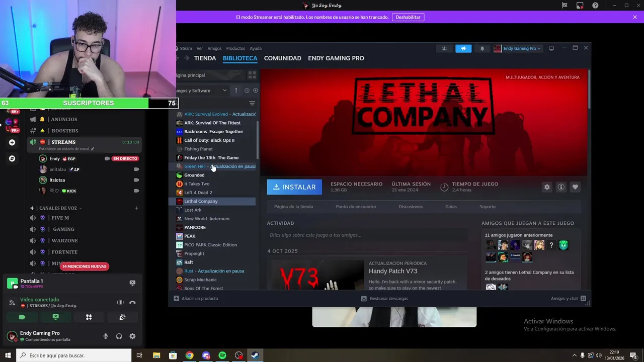The image size is (644, 362).
Task: Open Lethal Company manage gear icon
Action: point(547,187)
